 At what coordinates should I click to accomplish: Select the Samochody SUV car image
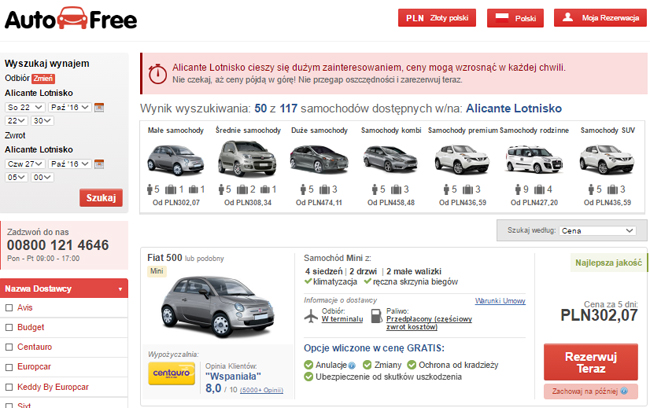click(x=605, y=158)
